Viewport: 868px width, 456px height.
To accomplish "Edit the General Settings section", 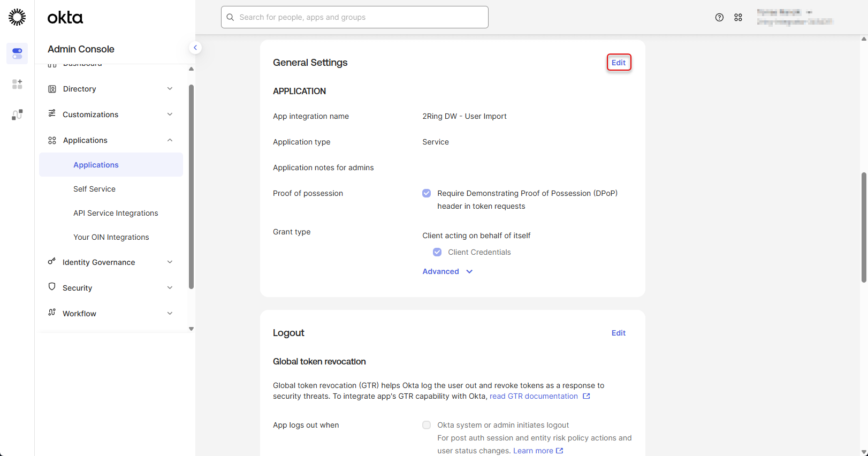I will 619,63.
